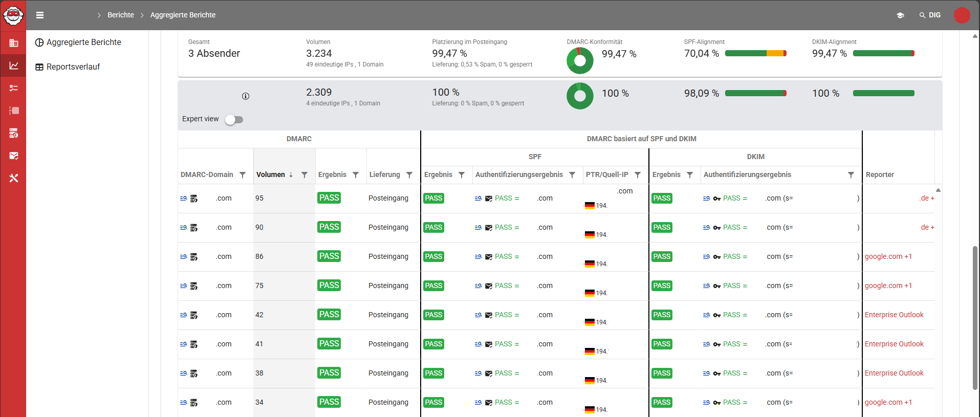This screenshot has height=417, width=980.
Task: Open the mail check sidebar icon
Action: click(14, 156)
